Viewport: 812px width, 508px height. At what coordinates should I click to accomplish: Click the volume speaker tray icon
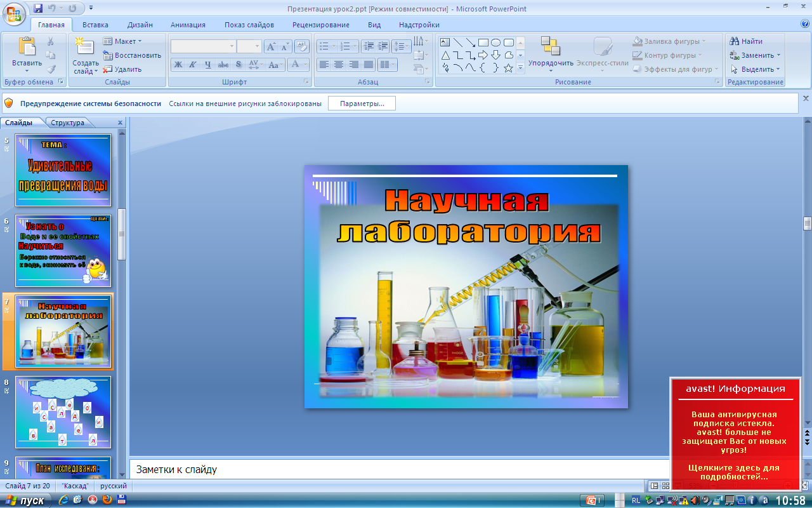point(695,500)
